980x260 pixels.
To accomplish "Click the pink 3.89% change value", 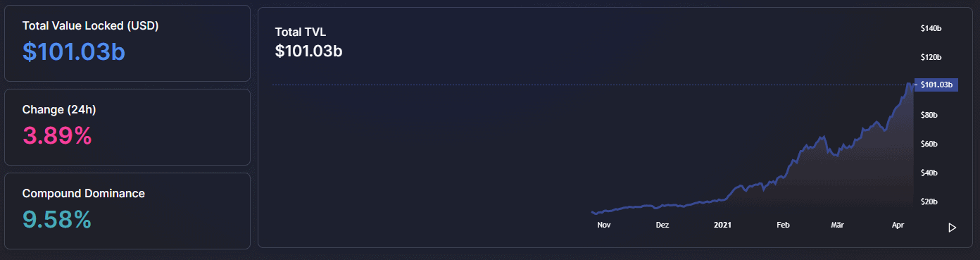I will click(57, 136).
